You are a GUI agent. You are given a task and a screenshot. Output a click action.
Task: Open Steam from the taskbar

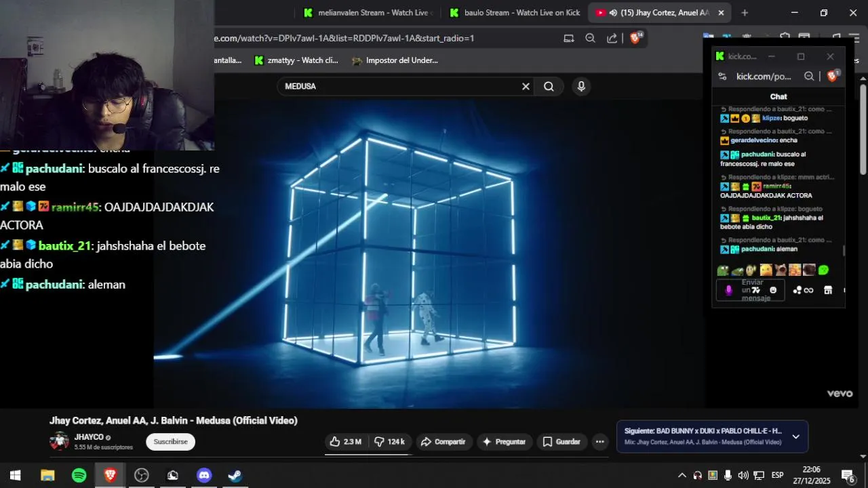[235, 475]
